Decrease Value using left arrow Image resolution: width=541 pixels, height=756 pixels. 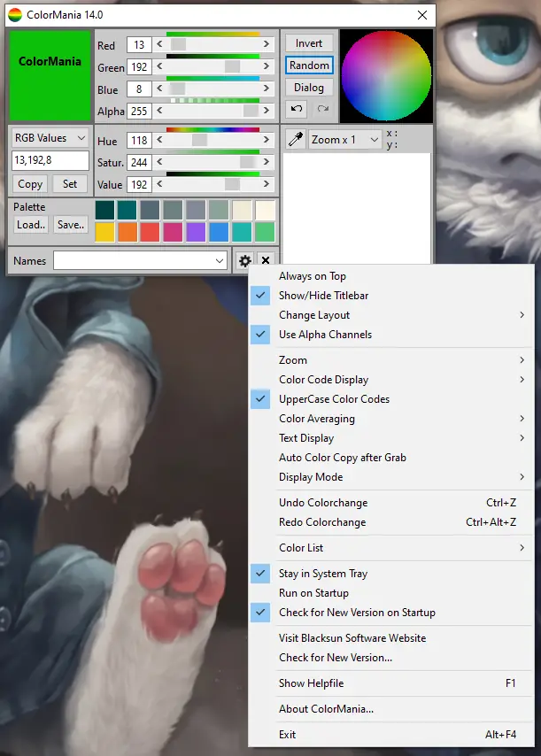(159, 184)
